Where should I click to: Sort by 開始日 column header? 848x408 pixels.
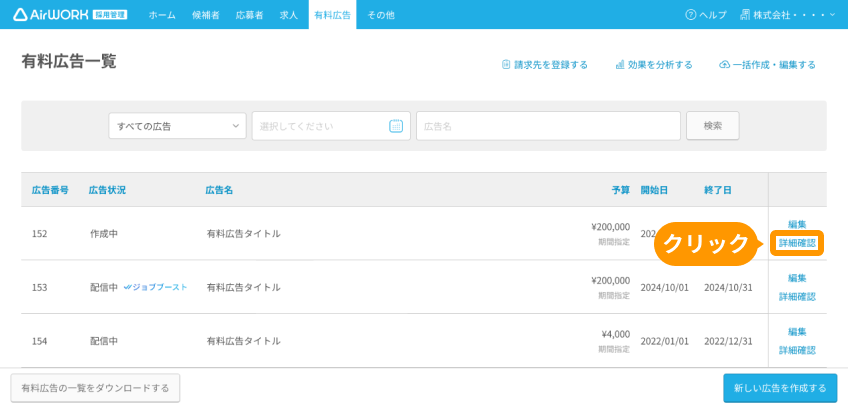coord(654,190)
